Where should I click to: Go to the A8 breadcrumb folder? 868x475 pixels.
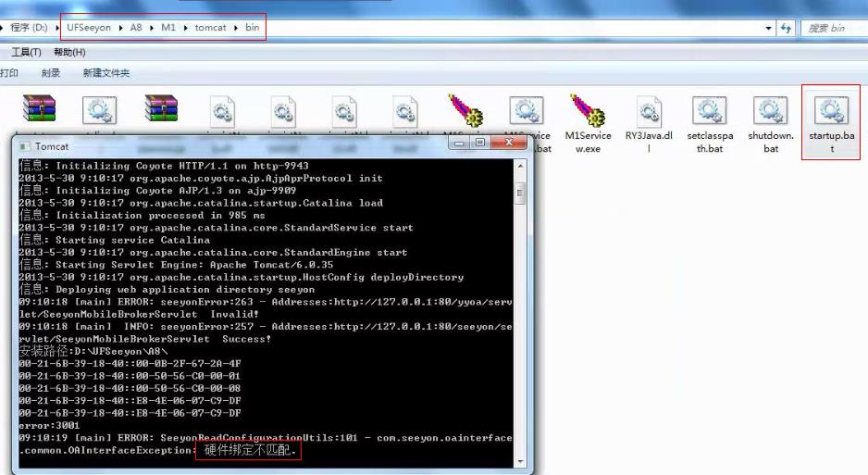pyautogui.click(x=137, y=28)
